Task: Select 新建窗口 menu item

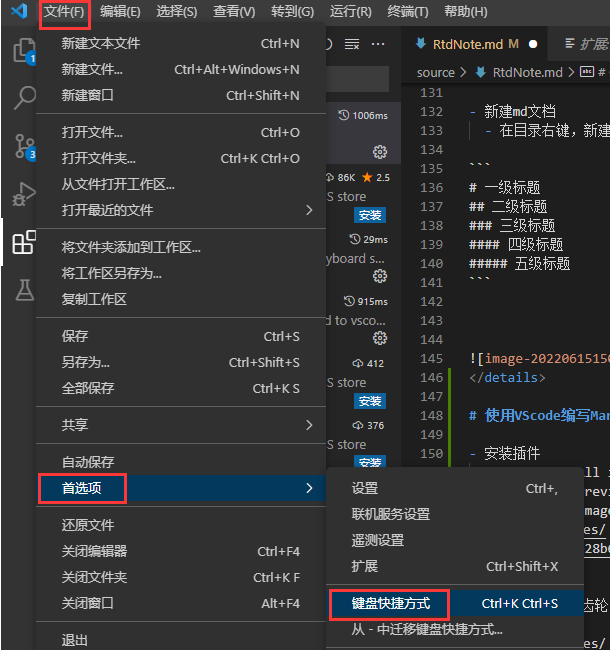Action: pyautogui.click(x=181, y=95)
